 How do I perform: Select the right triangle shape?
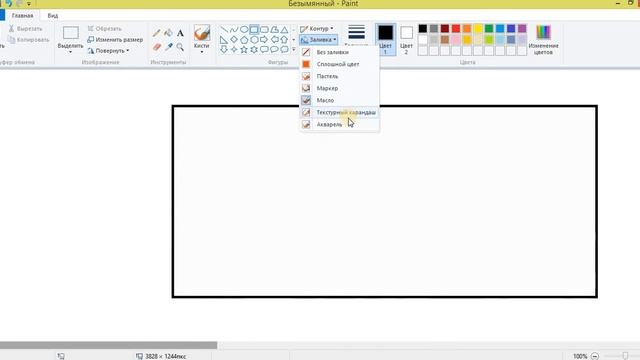pyautogui.click(x=224, y=40)
